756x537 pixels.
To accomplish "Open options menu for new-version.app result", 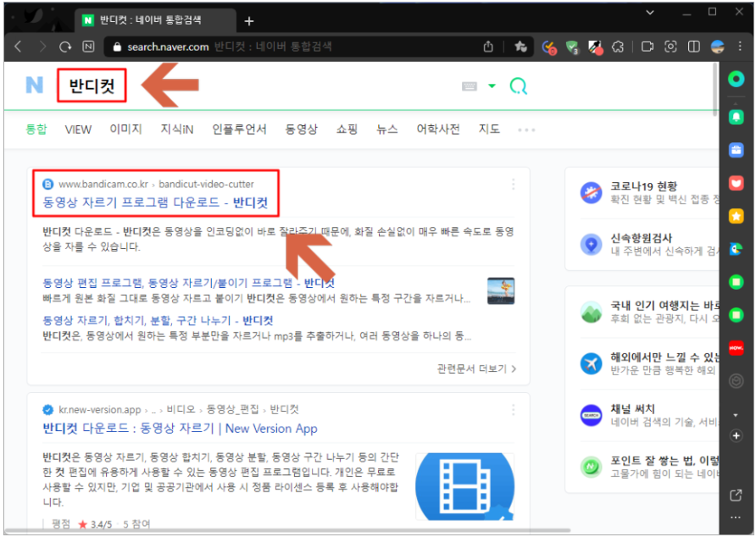I will pos(513,410).
